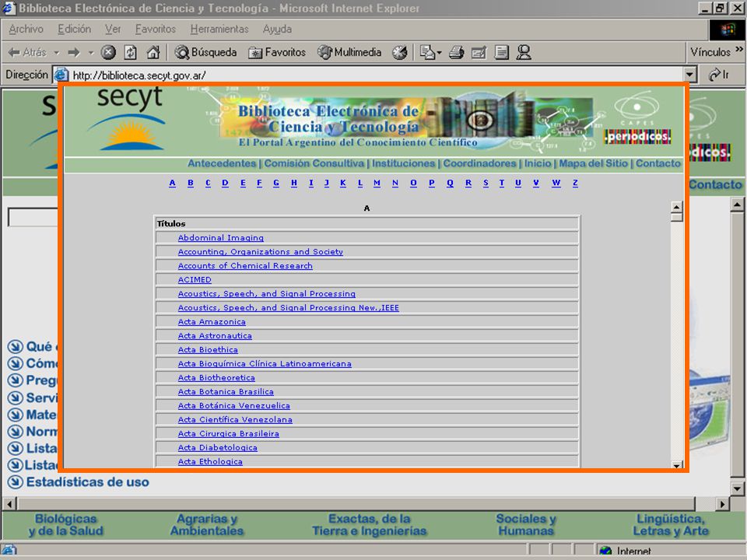Open the Abdominal Imaging journal link
Image resolution: width=747 pixels, height=560 pixels.
(x=220, y=238)
